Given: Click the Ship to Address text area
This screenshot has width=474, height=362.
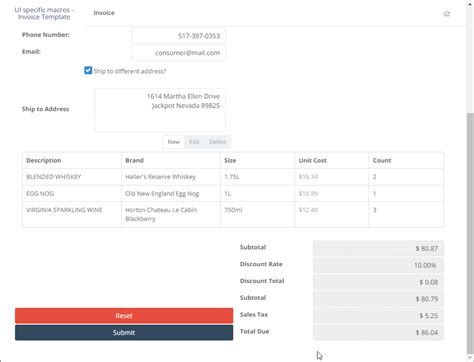Looking at the screenshot, I should point(160,110).
